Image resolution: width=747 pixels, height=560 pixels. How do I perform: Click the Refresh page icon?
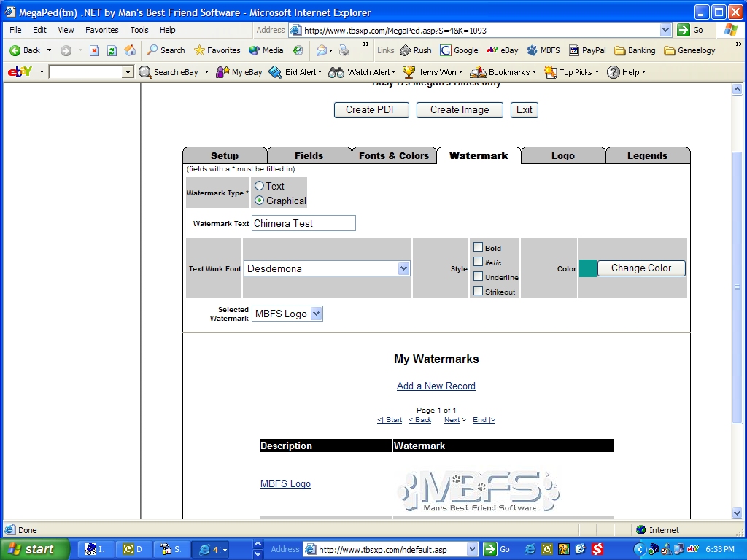[x=112, y=50]
